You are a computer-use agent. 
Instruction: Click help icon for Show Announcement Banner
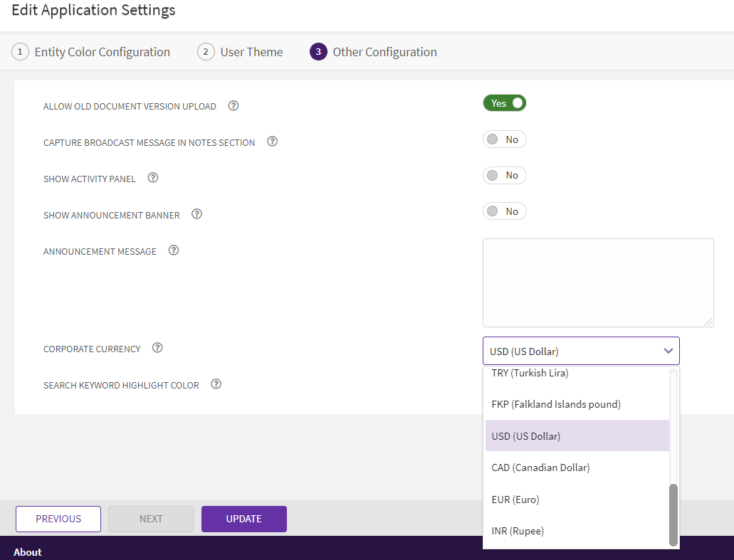pos(196,214)
